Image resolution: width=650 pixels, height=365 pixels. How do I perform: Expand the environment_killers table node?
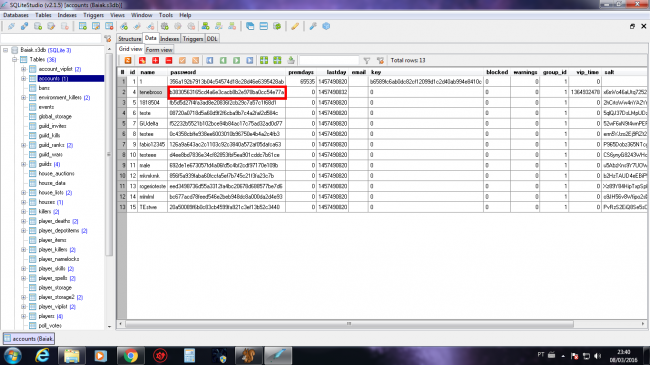pyautogui.click(x=24, y=97)
